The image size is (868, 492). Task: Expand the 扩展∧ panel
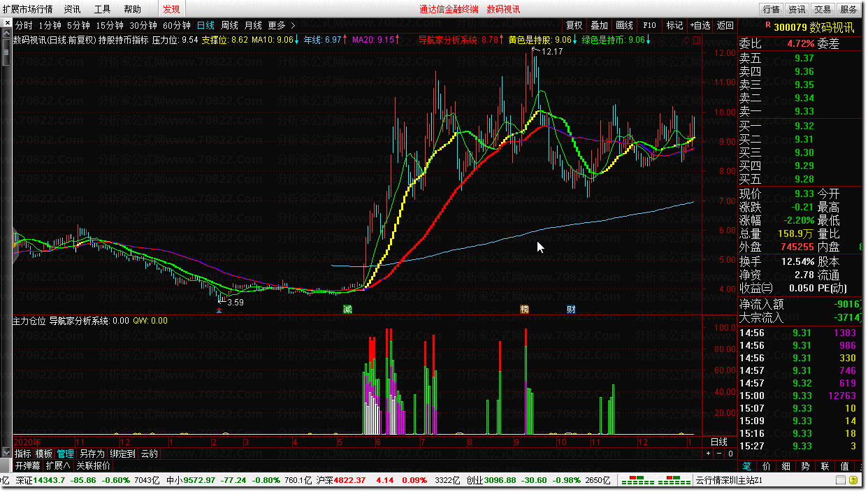click(58, 465)
